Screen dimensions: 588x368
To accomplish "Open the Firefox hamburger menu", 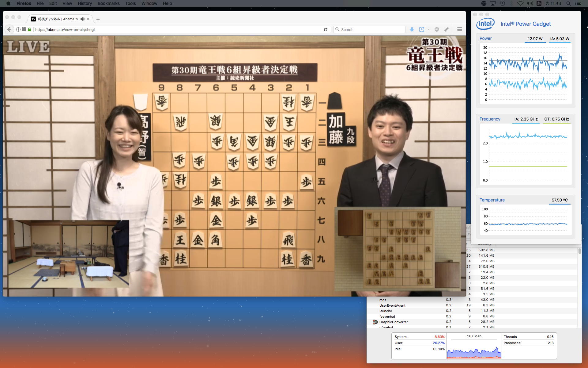I will 459,29.
